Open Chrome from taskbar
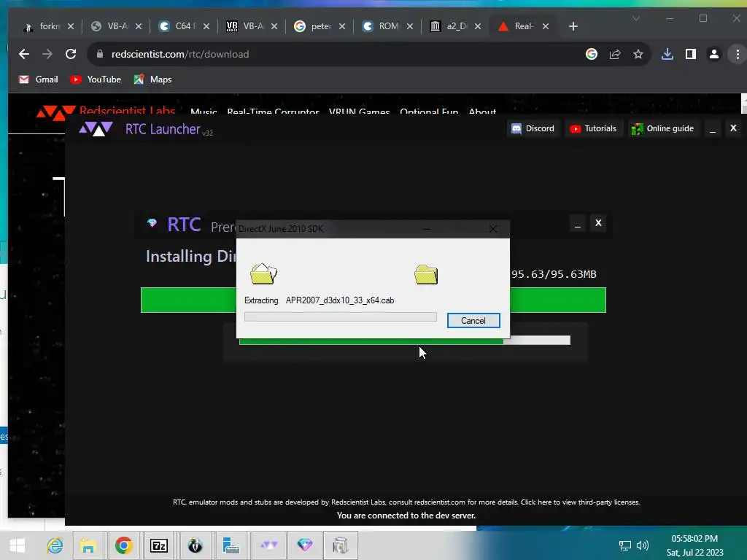747x560 pixels. pos(123,545)
